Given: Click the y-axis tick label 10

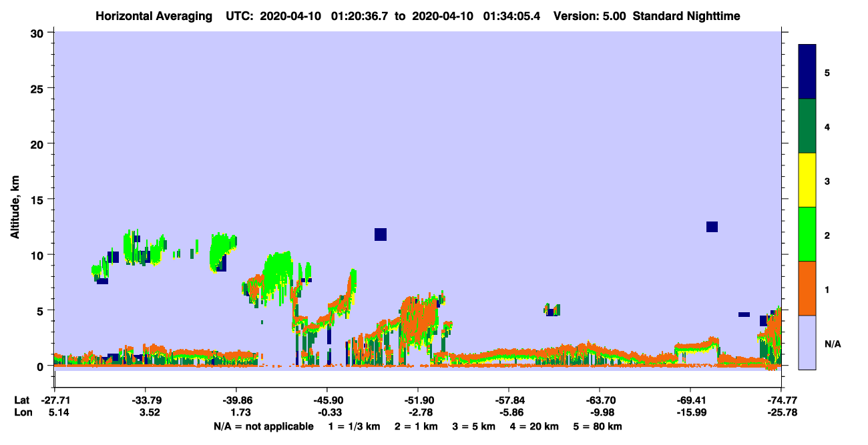Looking at the screenshot, I should (x=39, y=255).
